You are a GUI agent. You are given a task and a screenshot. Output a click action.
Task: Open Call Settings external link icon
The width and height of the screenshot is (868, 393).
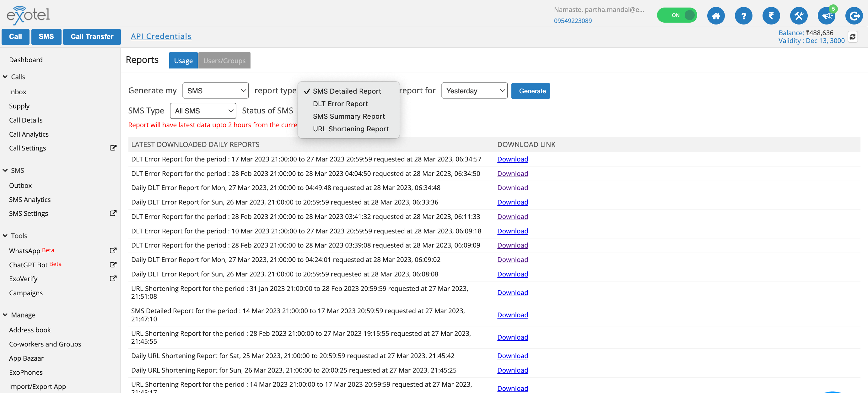coord(113,148)
